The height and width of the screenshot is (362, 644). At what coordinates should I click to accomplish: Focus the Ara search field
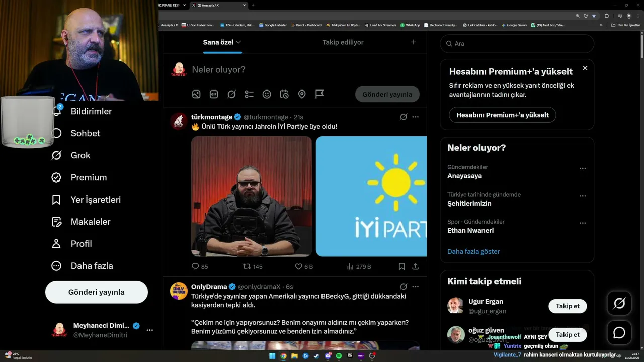click(517, 44)
